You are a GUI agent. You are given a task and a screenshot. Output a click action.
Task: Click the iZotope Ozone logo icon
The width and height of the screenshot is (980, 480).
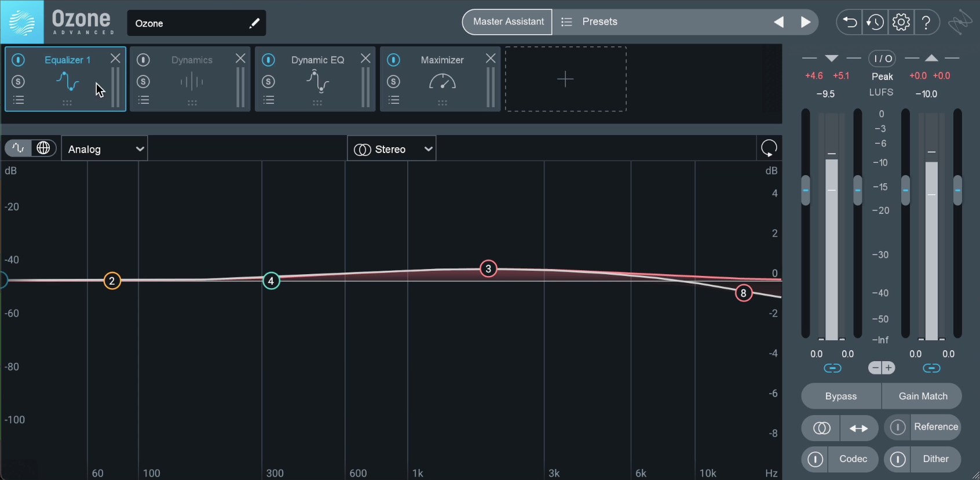pos(22,22)
